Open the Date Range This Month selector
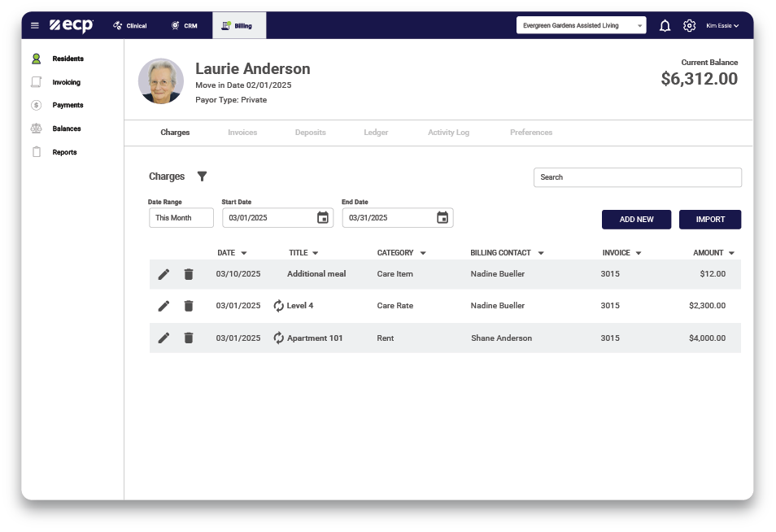Screen dimensions: 776x532 (181, 218)
